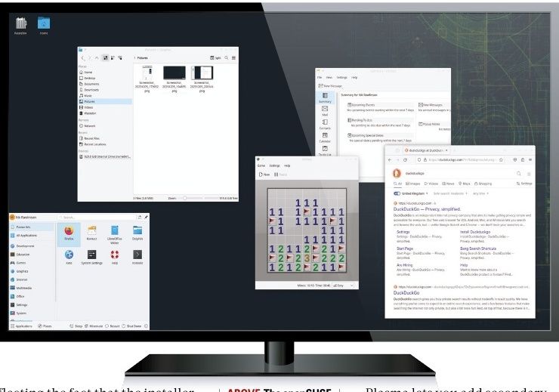559x392 pixels.
Task: Open the Calendar section in Kontact sidebar
Action: (325, 137)
